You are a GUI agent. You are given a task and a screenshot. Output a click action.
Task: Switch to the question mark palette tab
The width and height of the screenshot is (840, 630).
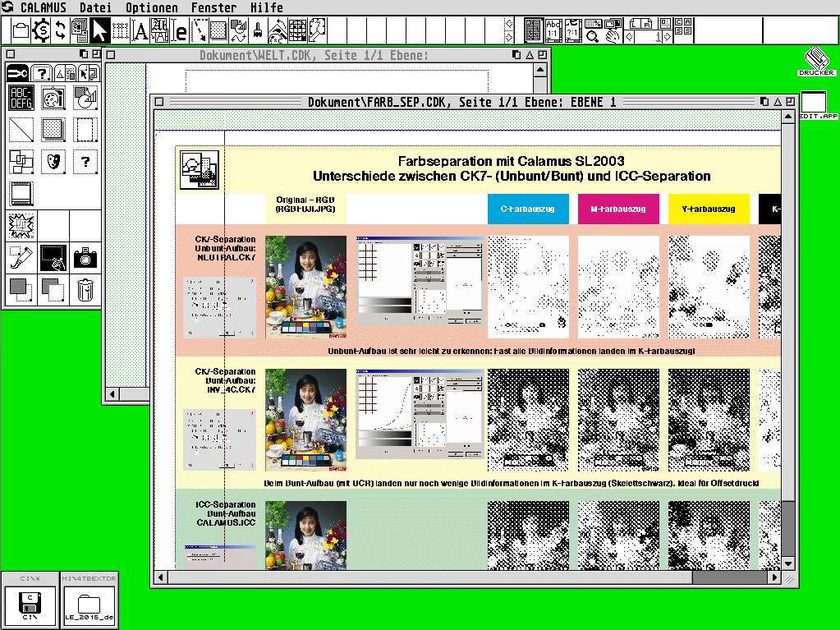point(41,74)
